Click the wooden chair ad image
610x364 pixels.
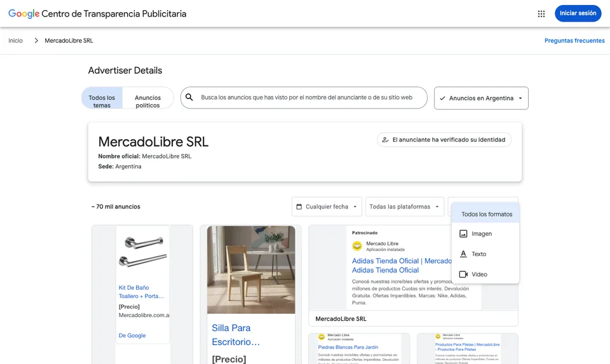coord(251,270)
